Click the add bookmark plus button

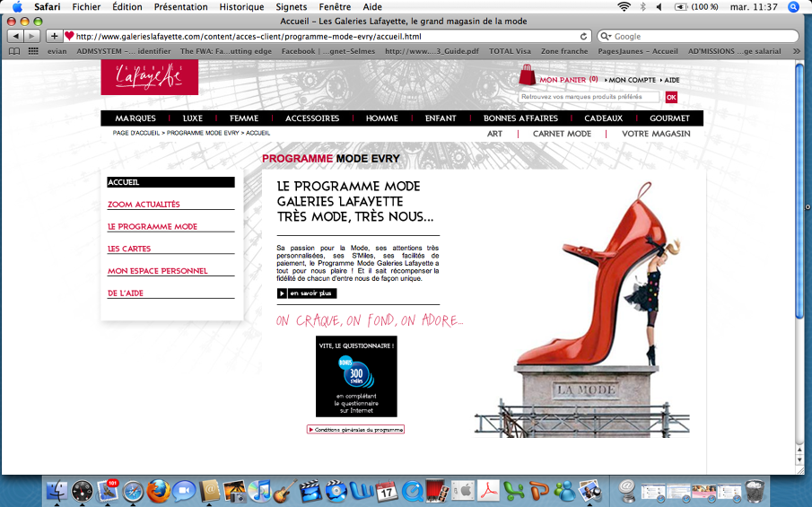[x=55, y=36]
